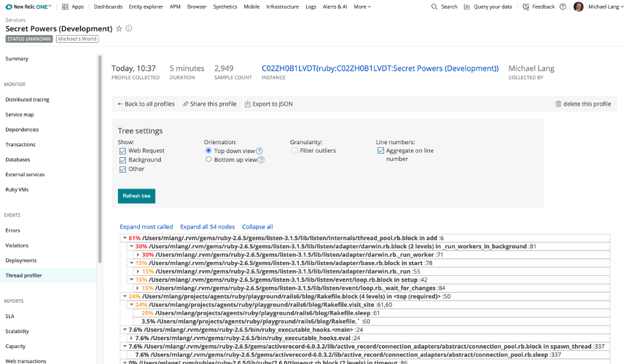
Task: Open the help question mark icon
Action: [563, 7]
